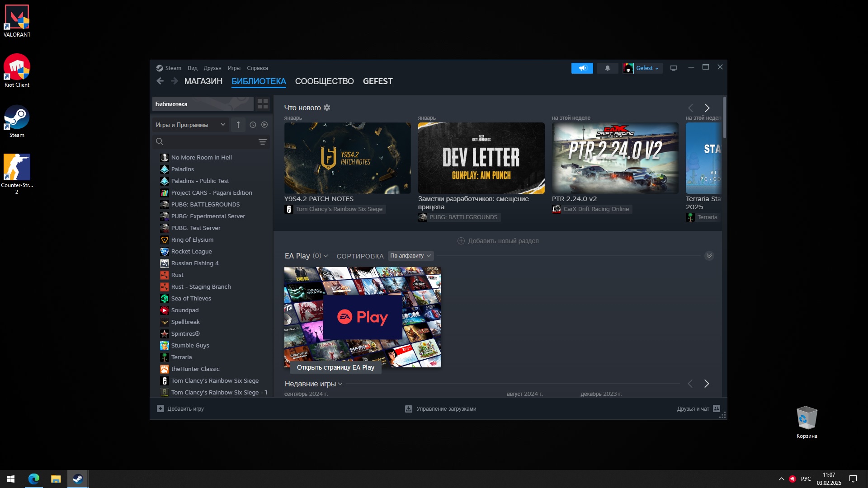Show recent activity clock filter
Screen dimensions: 868x488
pyautogui.click(x=253, y=125)
